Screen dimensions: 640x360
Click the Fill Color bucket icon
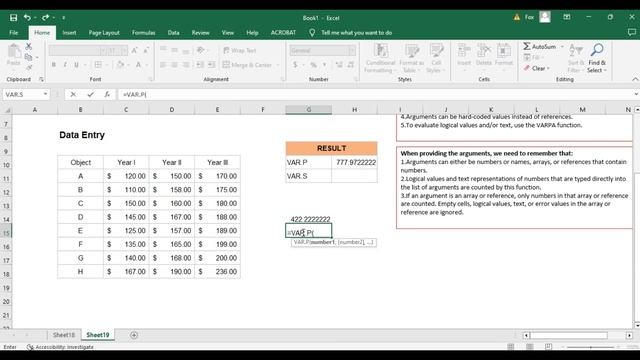120,64
